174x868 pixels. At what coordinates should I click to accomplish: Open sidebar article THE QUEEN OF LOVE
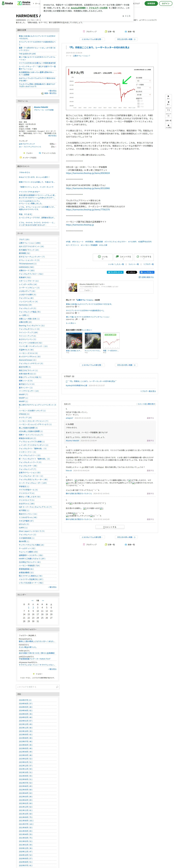point(27,54)
